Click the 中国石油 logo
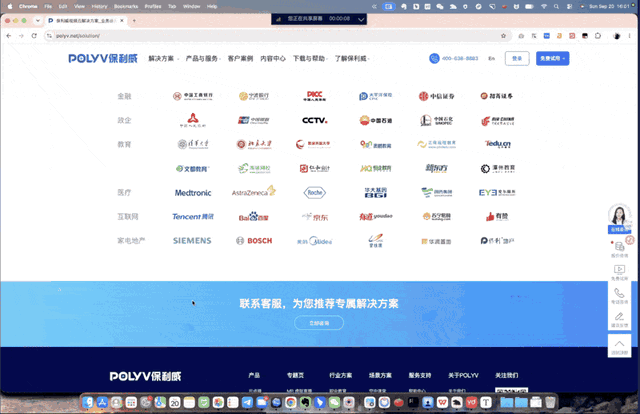The width and height of the screenshot is (640, 414). pos(376,120)
